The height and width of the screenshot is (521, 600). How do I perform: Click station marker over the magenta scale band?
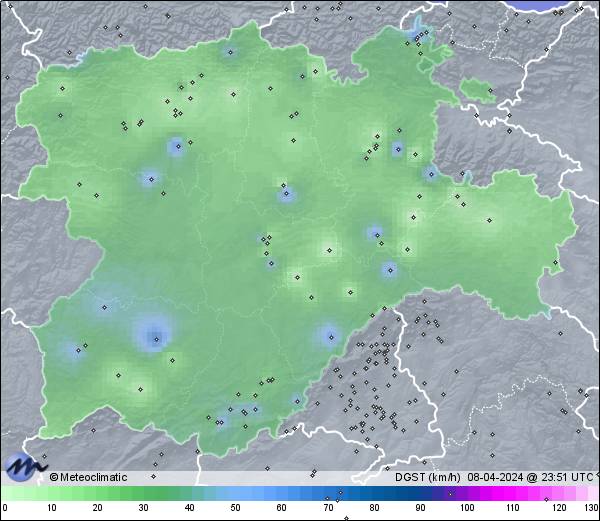click(546, 499)
